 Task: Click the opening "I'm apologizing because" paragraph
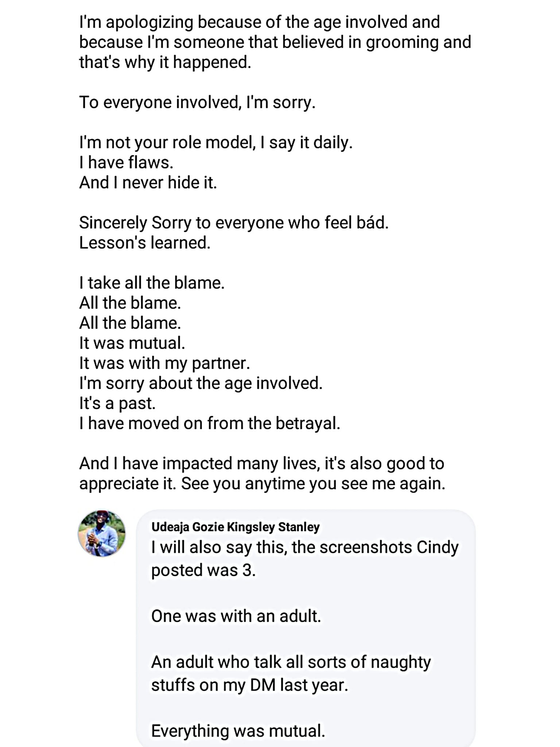[275, 42]
